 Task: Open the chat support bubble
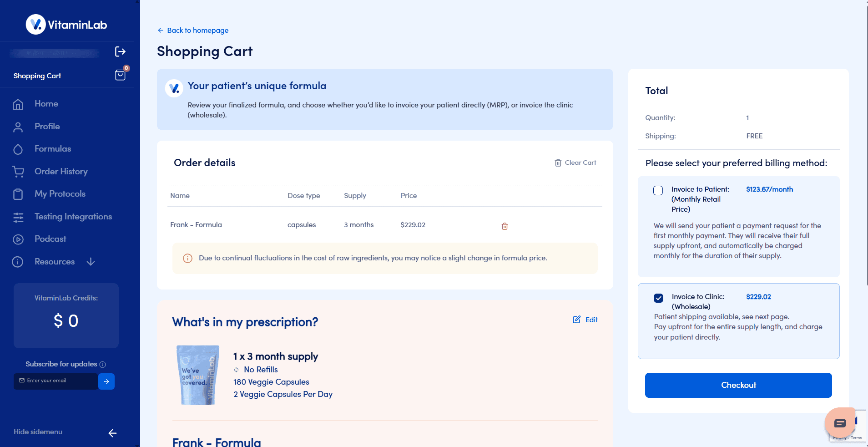(840, 423)
